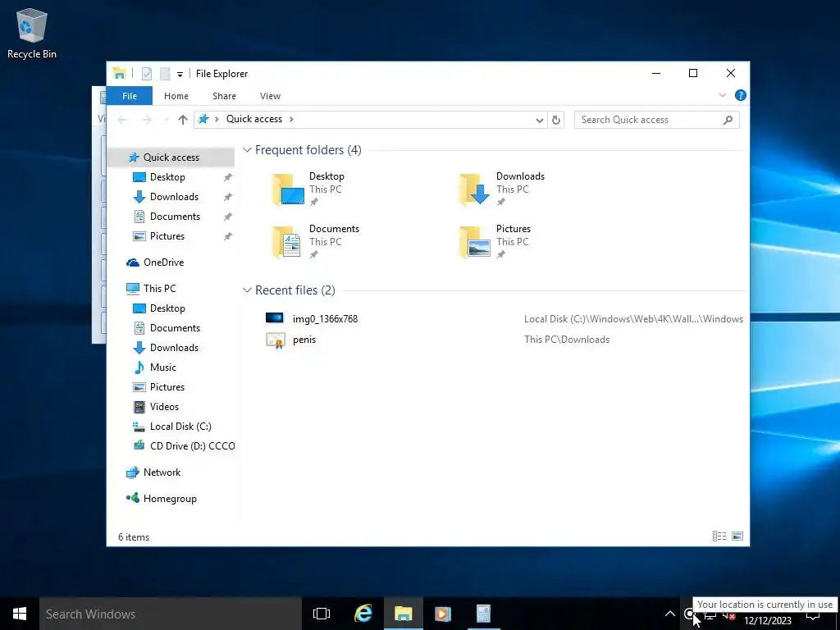Select the Pictures frequent folder icon

(475, 242)
